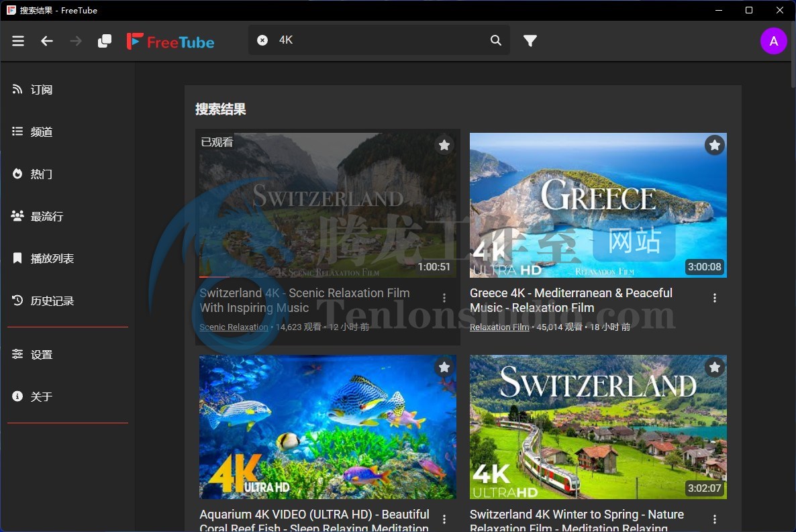Viewport: 796px width, 532px height.
Task: Open the Greece 4K thumbnail
Action: tap(598, 205)
